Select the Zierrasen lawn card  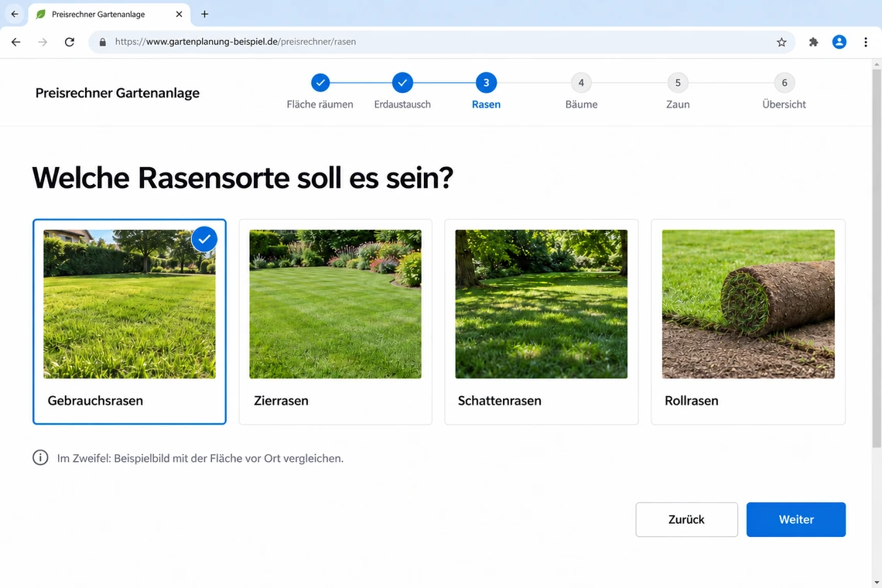coord(335,321)
